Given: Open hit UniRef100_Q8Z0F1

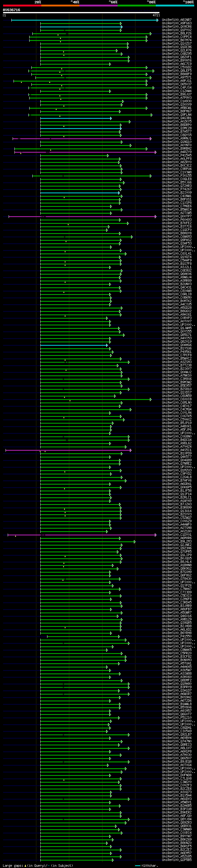Looking at the screenshot, I should point(177,57).
